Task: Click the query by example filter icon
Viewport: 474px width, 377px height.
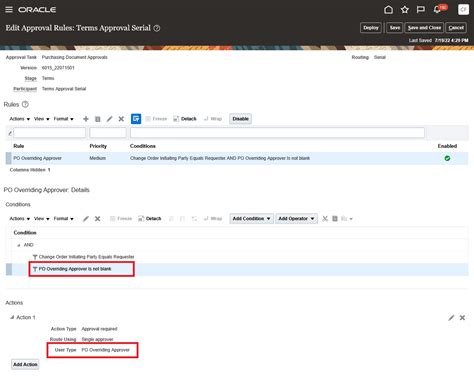Action: coord(136,119)
